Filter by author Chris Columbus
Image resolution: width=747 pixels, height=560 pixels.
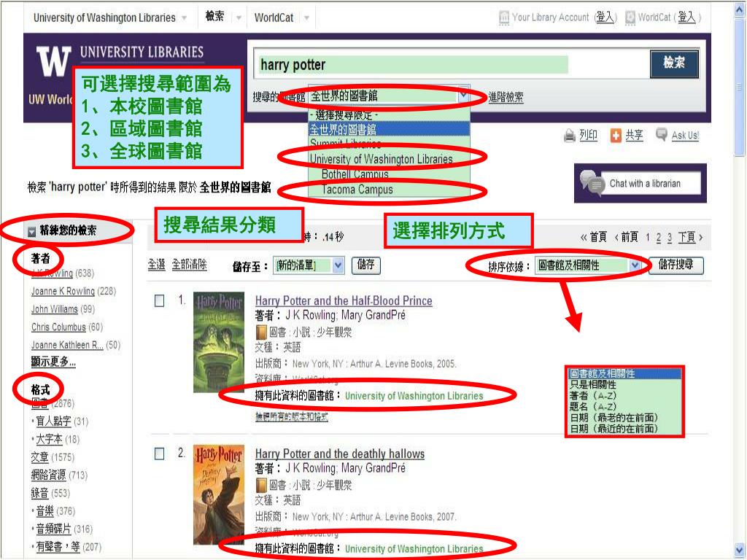[58, 327]
